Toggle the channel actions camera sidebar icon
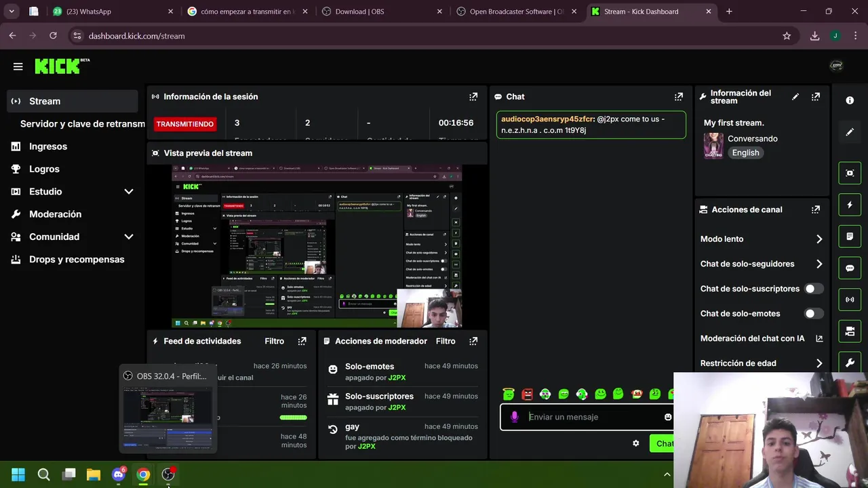The width and height of the screenshot is (868, 488). (850, 331)
